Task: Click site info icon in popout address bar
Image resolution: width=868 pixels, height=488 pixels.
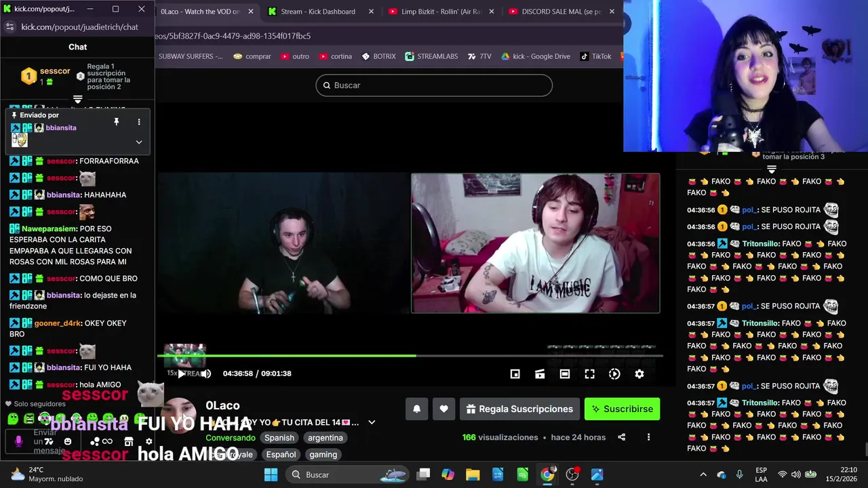Action: point(9,27)
